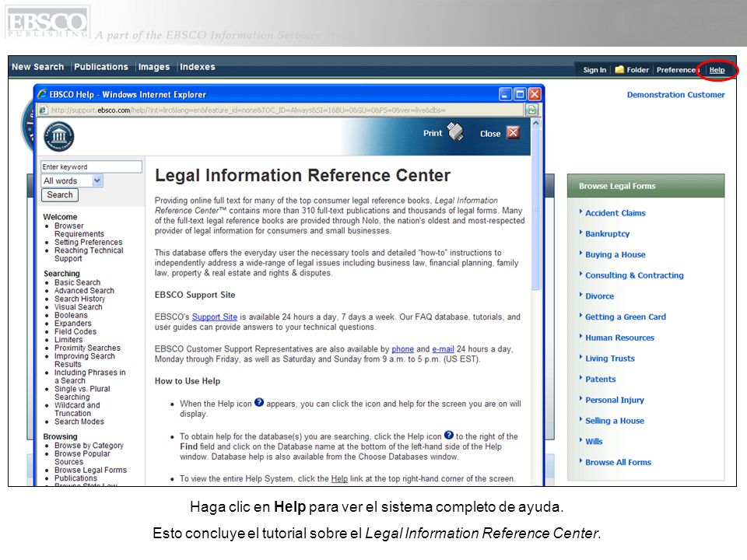Viewport: 747px width, 560px height.
Task: Click the red Close X icon in help header
Action: point(513,132)
